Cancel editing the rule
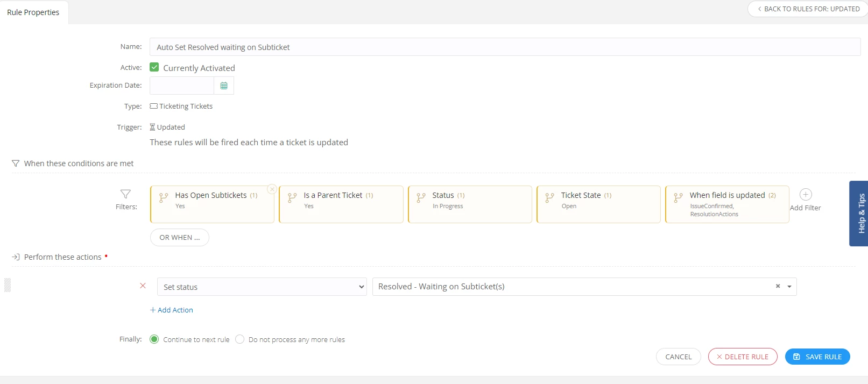The height and width of the screenshot is (384, 868). [679, 357]
